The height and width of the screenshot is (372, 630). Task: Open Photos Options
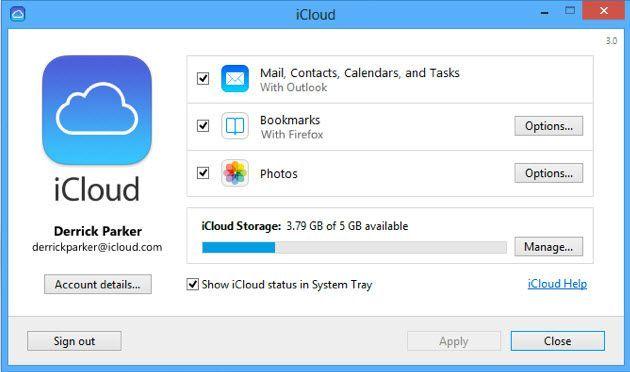(x=548, y=173)
